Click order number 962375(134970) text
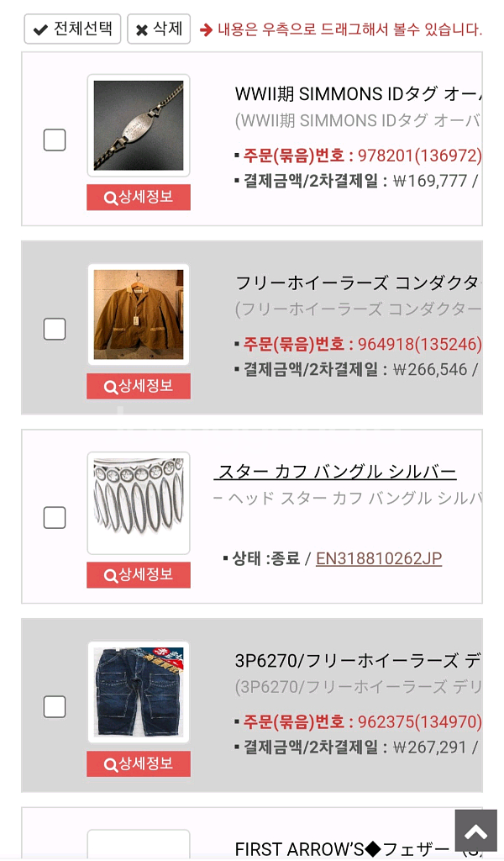The height and width of the screenshot is (861, 504). pos(420,721)
